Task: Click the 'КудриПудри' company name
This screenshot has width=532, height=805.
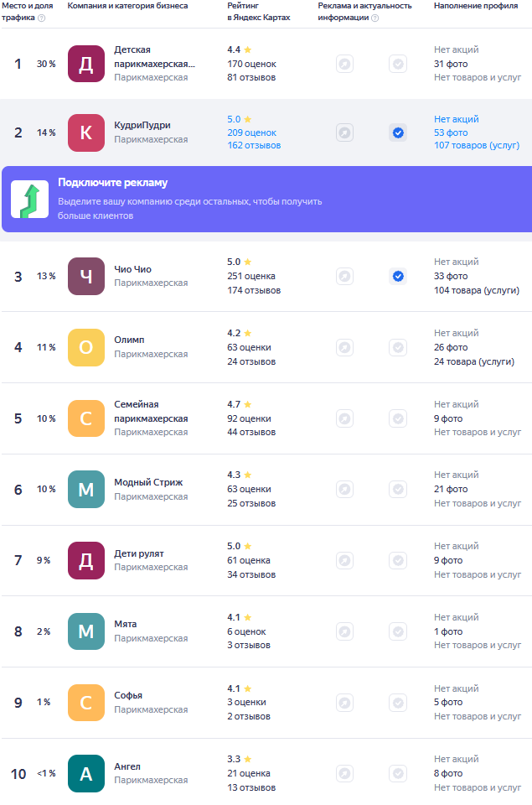Action: tap(142, 125)
